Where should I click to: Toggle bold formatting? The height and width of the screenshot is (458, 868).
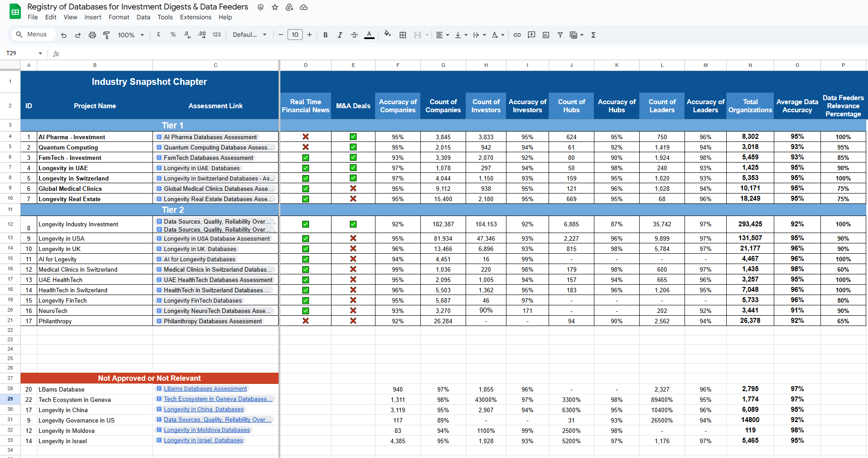325,35
